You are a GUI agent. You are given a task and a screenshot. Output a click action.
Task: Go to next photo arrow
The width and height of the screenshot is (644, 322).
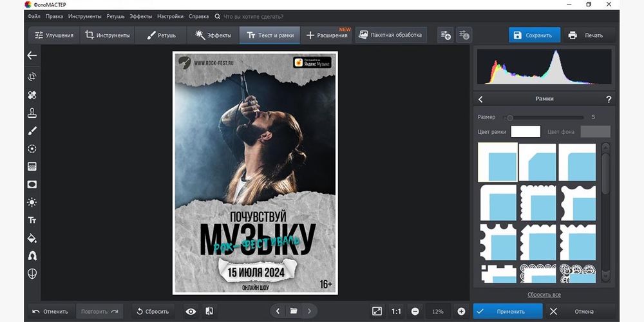pos(309,311)
